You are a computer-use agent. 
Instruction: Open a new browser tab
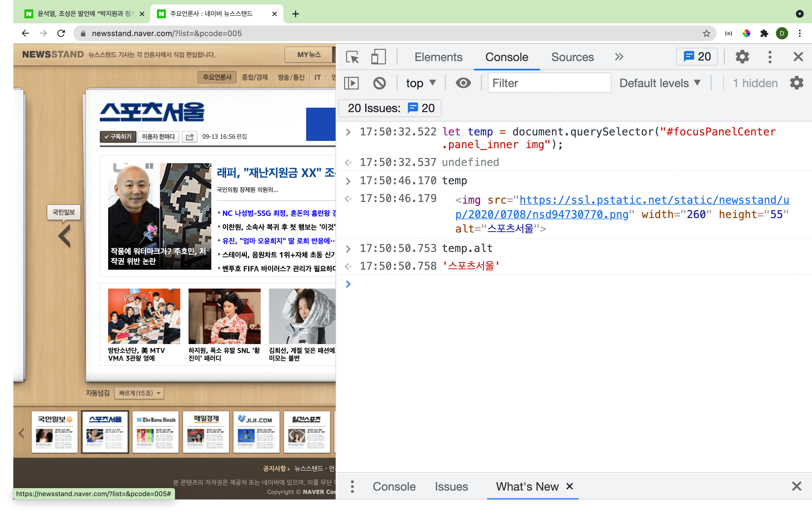pyautogui.click(x=295, y=14)
